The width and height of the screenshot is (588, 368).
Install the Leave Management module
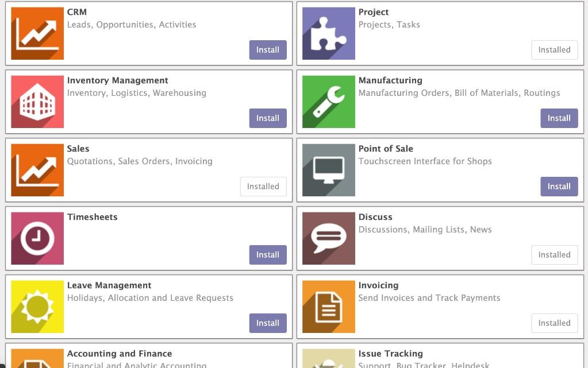point(268,323)
